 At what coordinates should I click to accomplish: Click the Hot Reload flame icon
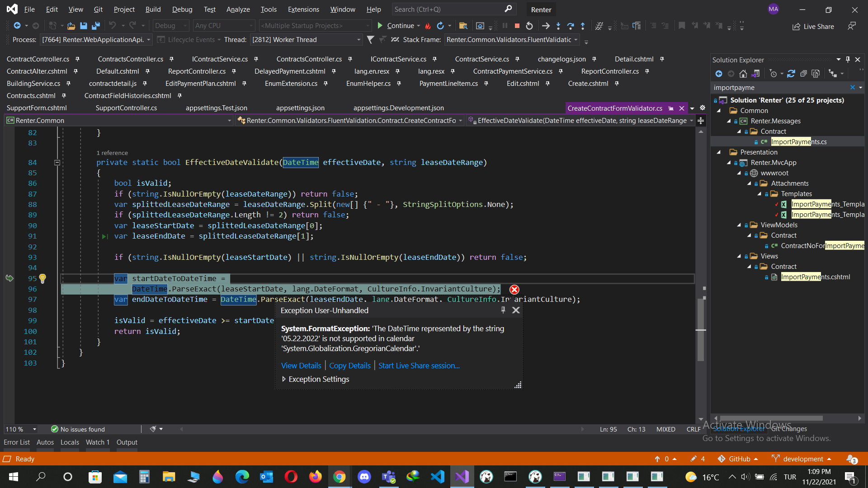[x=428, y=26]
